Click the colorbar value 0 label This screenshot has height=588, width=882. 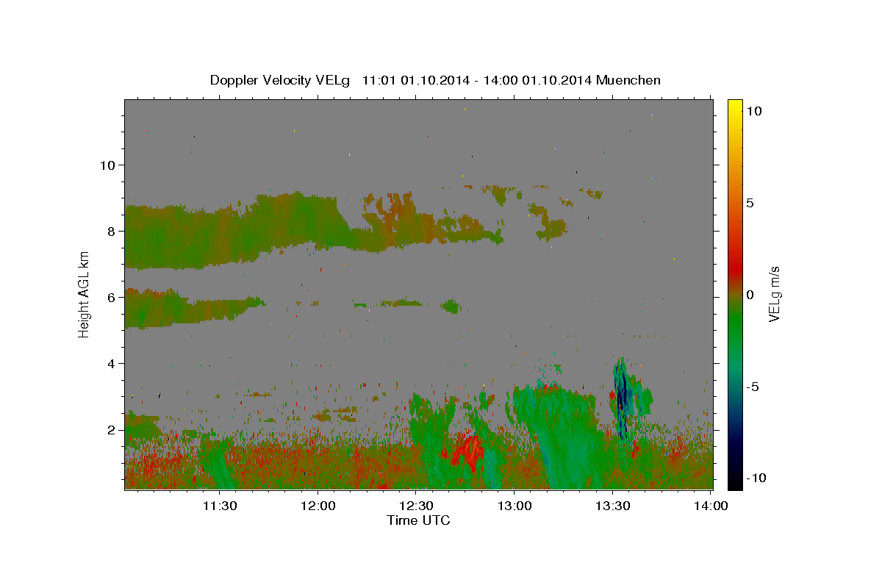pyautogui.click(x=750, y=294)
